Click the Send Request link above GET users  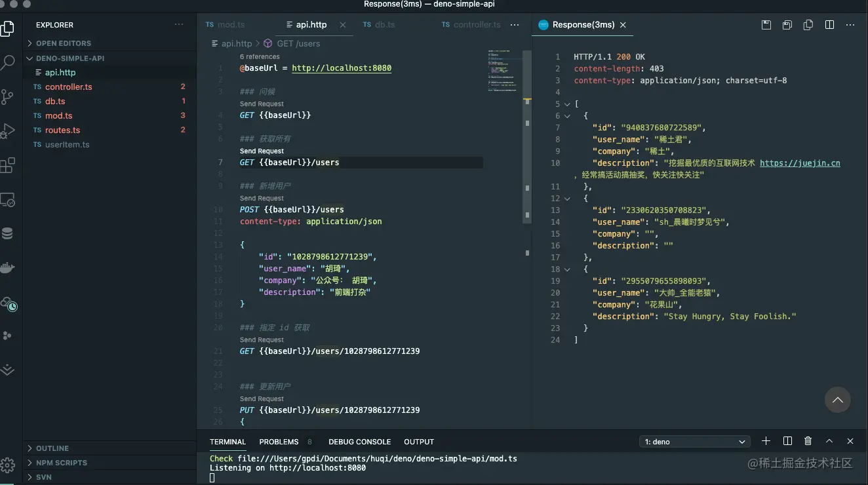coord(261,151)
